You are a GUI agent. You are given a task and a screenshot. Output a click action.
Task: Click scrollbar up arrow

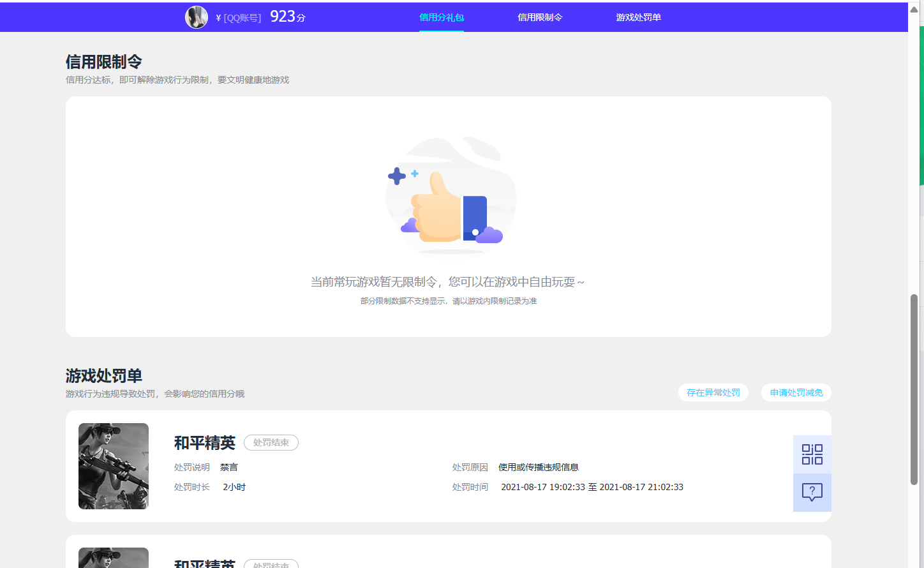click(x=914, y=9)
